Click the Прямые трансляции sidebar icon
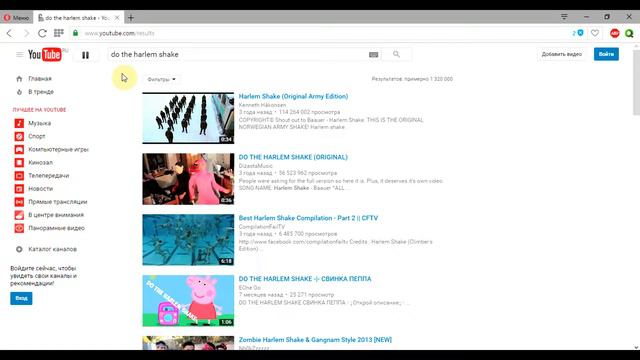640x360 pixels. 19,202
